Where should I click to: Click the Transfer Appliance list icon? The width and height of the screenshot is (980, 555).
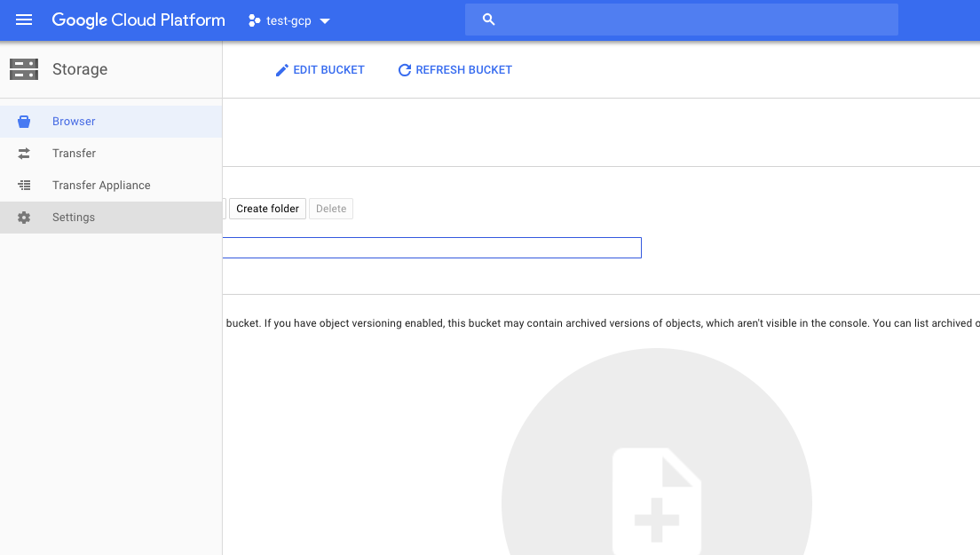pyautogui.click(x=24, y=185)
